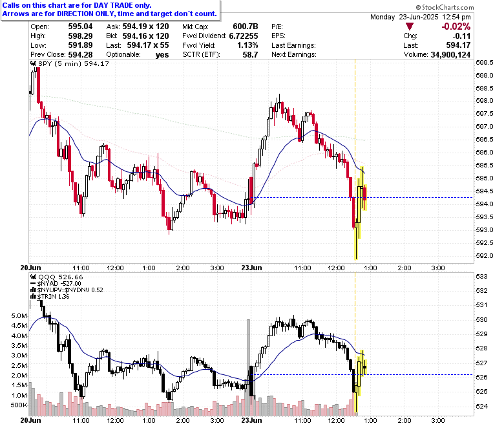Click the Fwd Yield value 1.13%
The width and height of the screenshot is (504, 426).
coord(247,45)
